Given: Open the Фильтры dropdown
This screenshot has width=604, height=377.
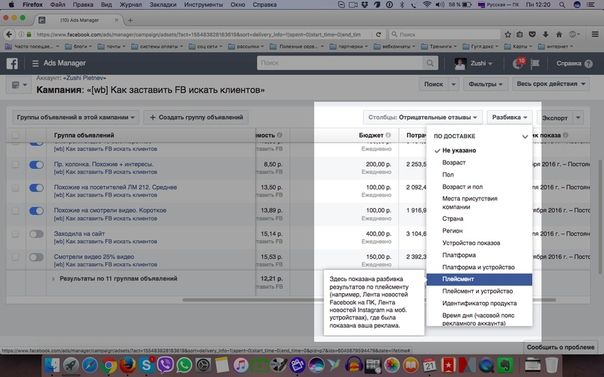Looking at the screenshot, I should [x=485, y=84].
